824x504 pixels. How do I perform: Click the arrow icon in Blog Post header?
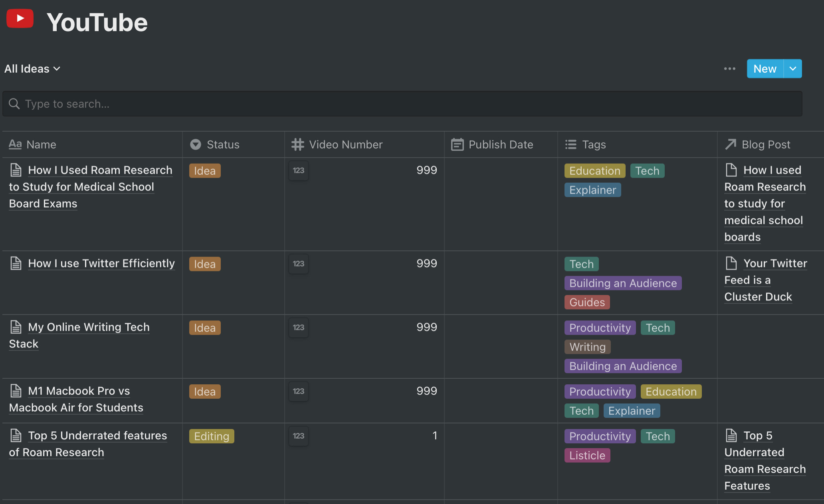(731, 144)
